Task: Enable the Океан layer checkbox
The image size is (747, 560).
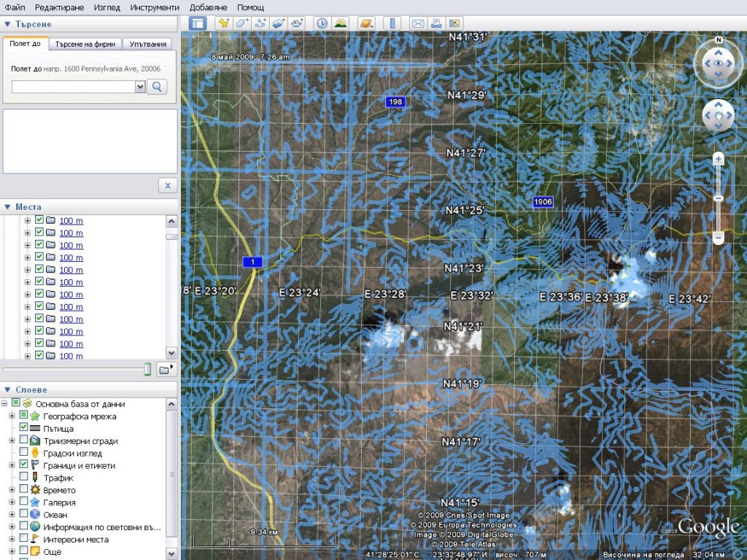Action: click(x=24, y=515)
